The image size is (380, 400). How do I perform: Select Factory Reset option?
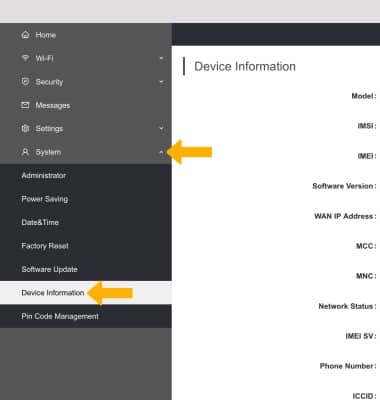[86, 246]
